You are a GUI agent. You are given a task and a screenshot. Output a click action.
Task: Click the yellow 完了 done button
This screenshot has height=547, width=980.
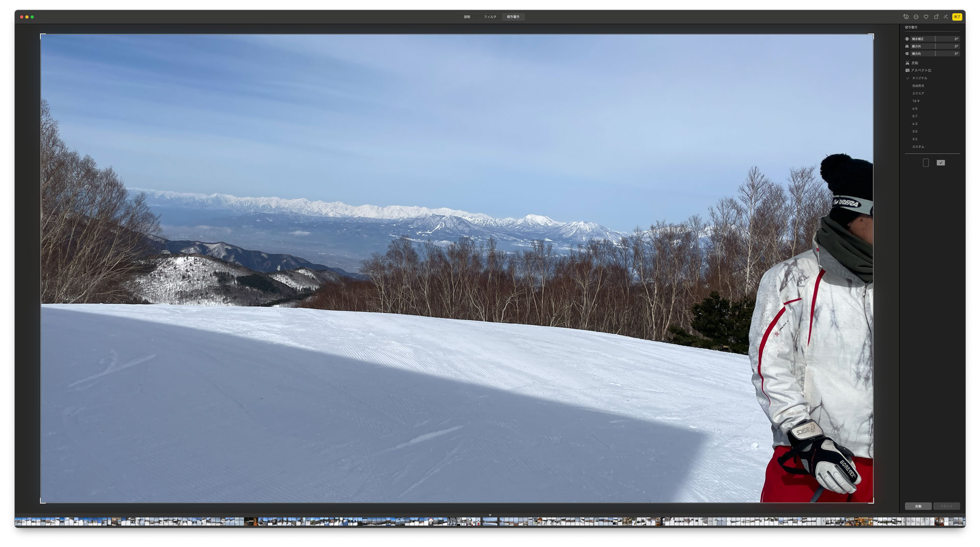(x=957, y=17)
